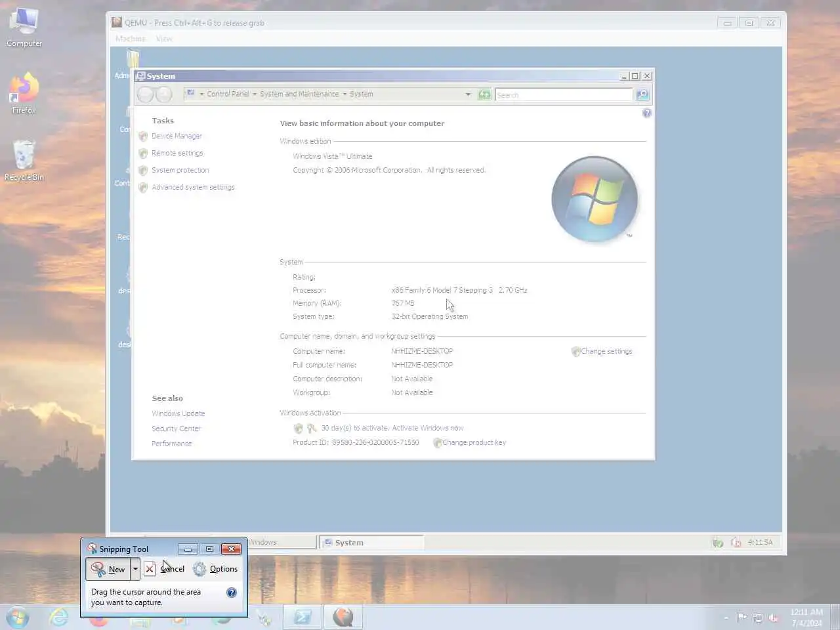Click Change settings link

point(606,351)
